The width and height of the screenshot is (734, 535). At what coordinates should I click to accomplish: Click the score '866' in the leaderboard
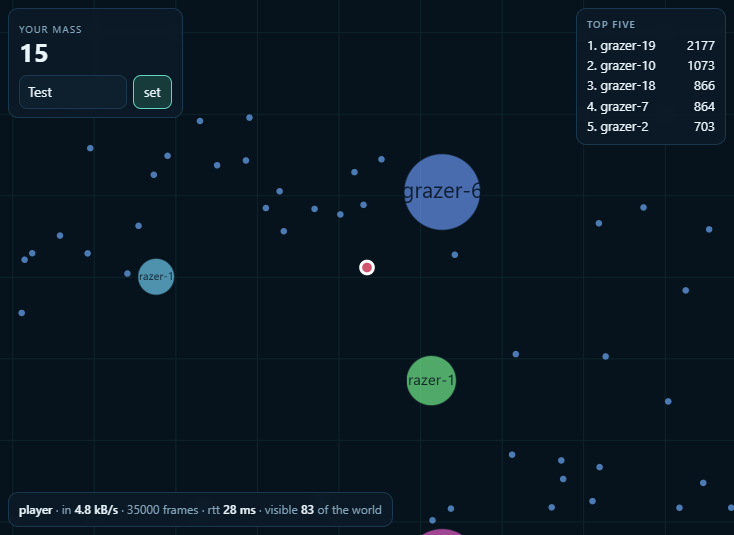click(x=704, y=86)
